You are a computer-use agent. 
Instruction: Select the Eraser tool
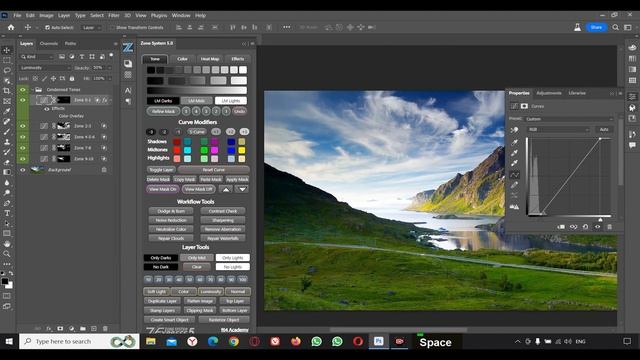click(7, 162)
